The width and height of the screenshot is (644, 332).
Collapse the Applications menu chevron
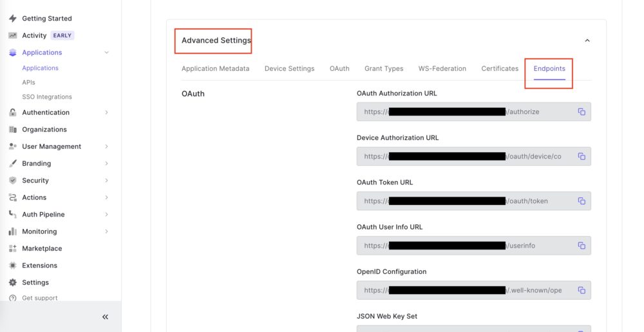pyautogui.click(x=107, y=53)
